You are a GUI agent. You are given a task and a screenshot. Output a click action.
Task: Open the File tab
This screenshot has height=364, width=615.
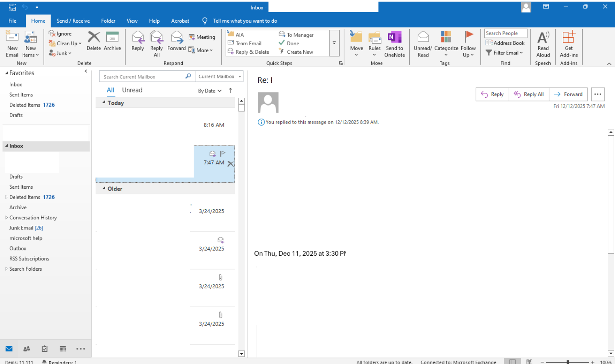tap(13, 21)
